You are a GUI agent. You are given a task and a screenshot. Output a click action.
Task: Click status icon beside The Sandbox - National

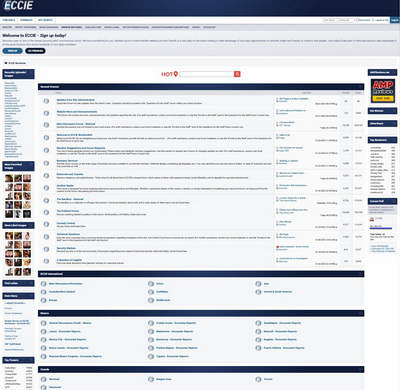pos(46,200)
